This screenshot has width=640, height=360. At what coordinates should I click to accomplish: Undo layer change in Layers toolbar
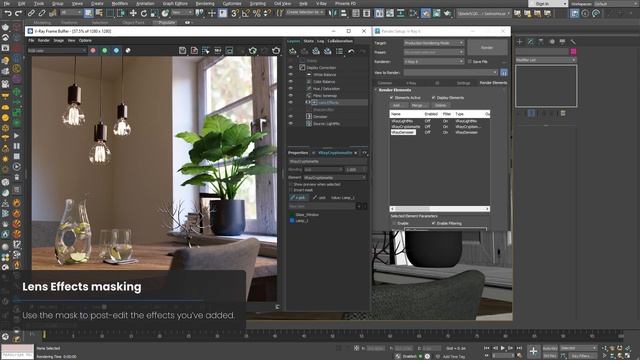coord(351,51)
